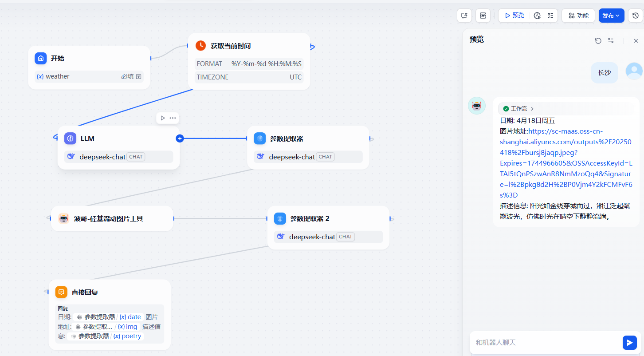Screen dimensions: 644x356
Task: Click the conversation variables icon in toolbar
Action: (x=464, y=16)
